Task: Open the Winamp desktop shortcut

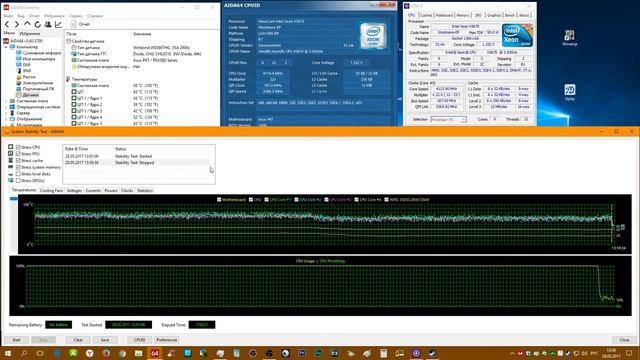Action: tap(569, 38)
